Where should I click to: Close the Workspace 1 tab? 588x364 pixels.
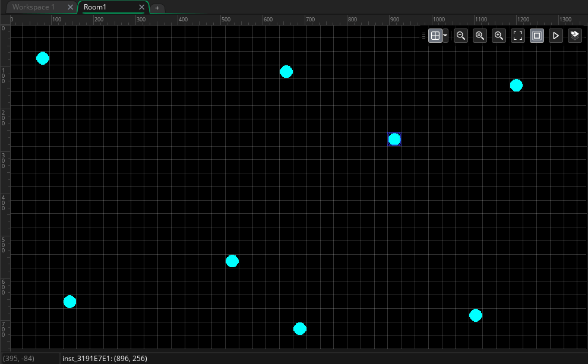(x=70, y=7)
